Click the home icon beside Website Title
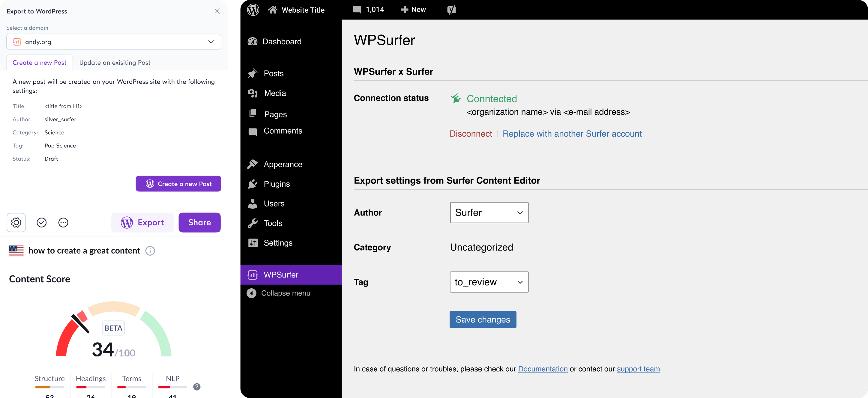The width and height of the screenshot is (868, 398). pyautogui.click(x=273, y=10)
